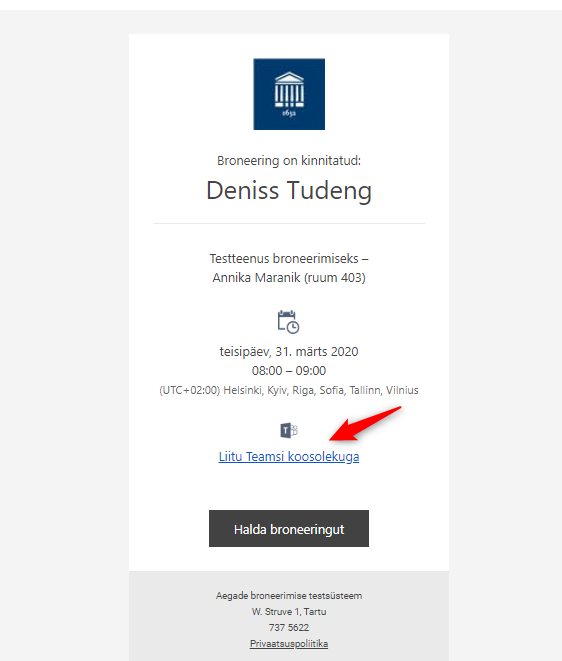Click the Testteenus broneerimiseks service title
This screenshot has width=562, height=661.
289,258
